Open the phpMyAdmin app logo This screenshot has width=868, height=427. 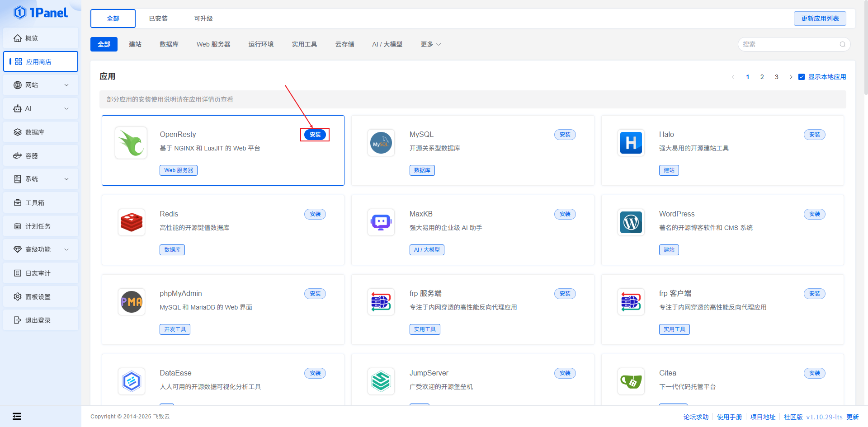[x=132, y=302]
